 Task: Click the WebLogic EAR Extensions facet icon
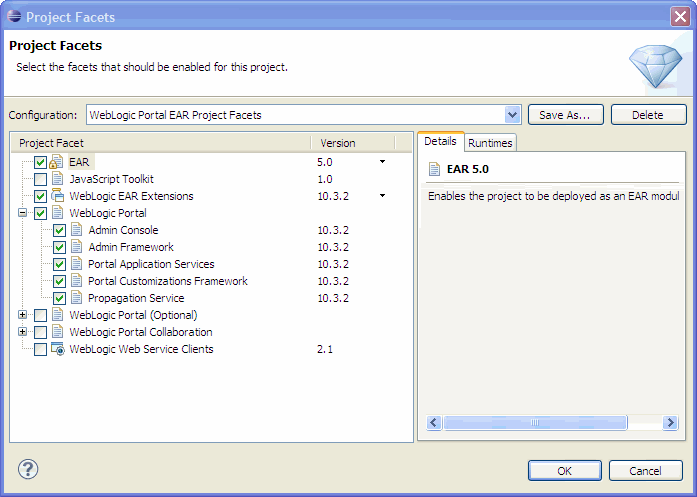click(x=57, y=196)
